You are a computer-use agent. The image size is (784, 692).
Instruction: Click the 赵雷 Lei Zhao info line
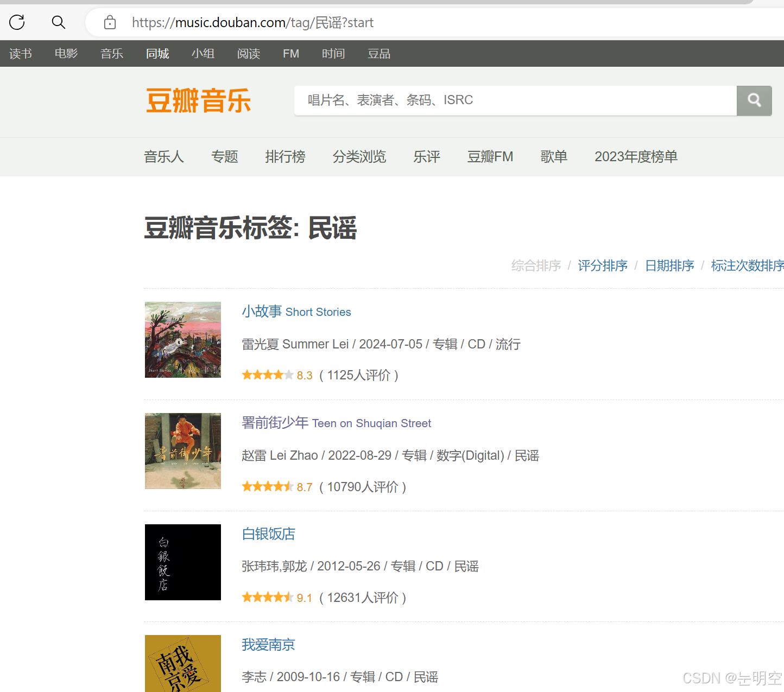390,455
